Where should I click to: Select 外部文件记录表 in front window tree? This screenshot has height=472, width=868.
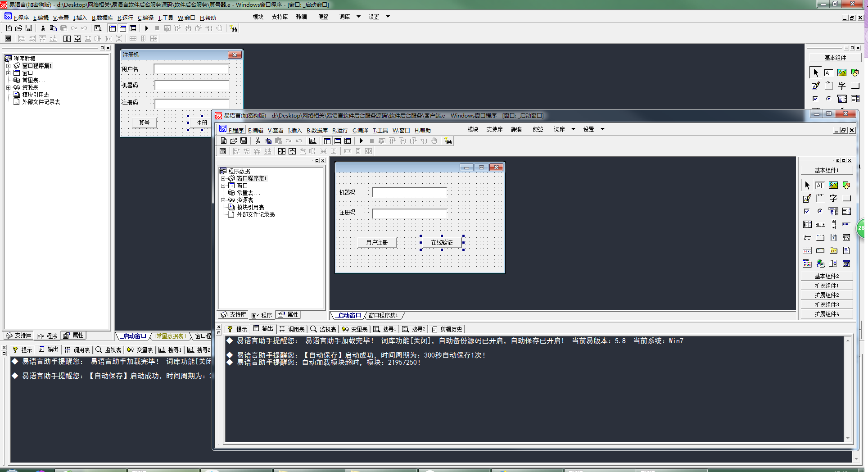[256, 214]
